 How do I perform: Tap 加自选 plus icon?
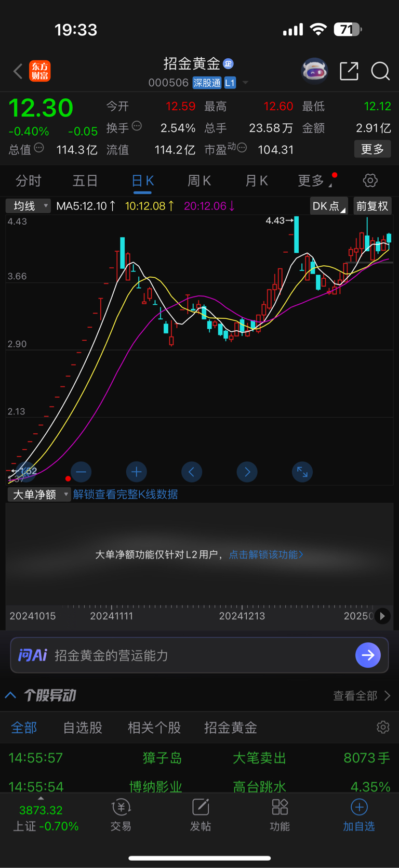359,807
